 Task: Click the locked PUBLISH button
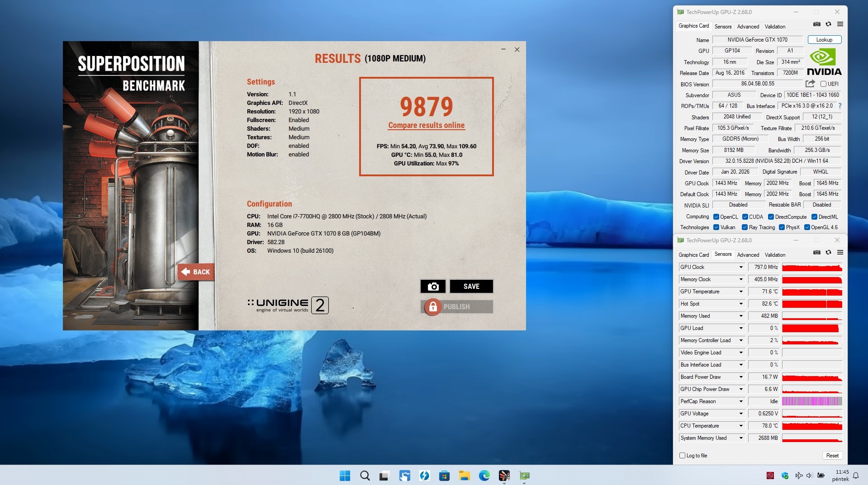pyautogui.click(x=457, y=306)
